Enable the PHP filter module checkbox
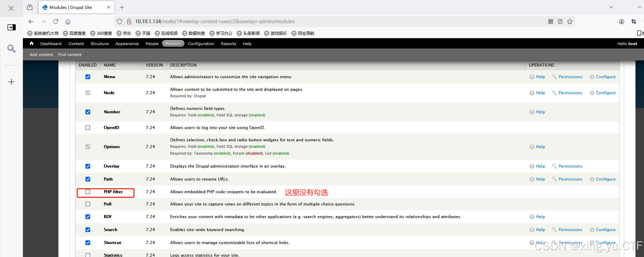Image resolution: width=644 pixels, height=257 pixels. pos(88,192)
